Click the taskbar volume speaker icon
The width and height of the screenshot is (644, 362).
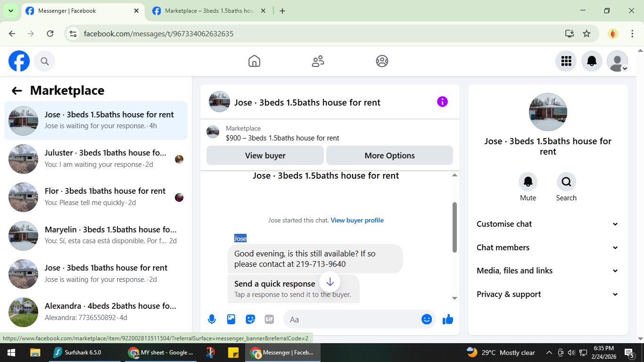pos(571,353)
